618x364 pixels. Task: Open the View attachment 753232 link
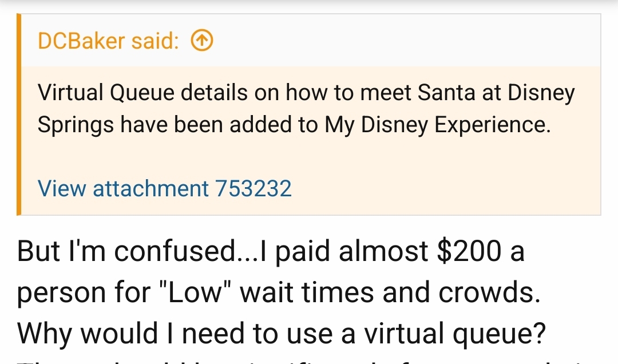(165, 188)
